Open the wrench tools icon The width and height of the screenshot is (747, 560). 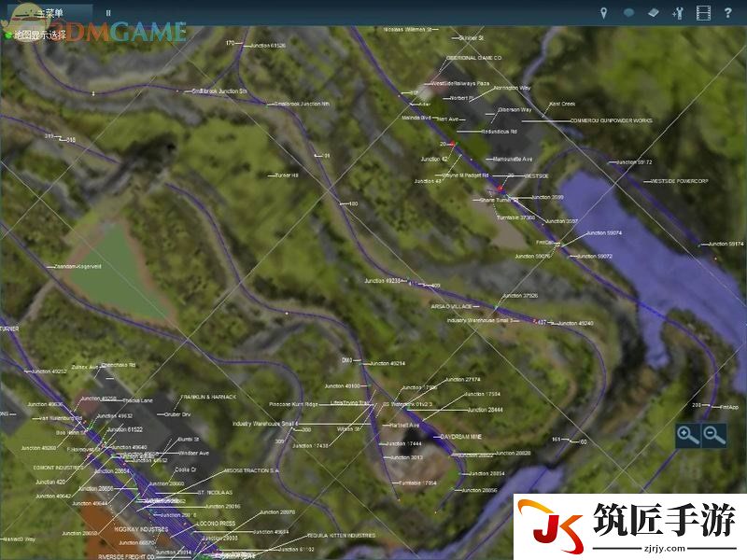678,13
